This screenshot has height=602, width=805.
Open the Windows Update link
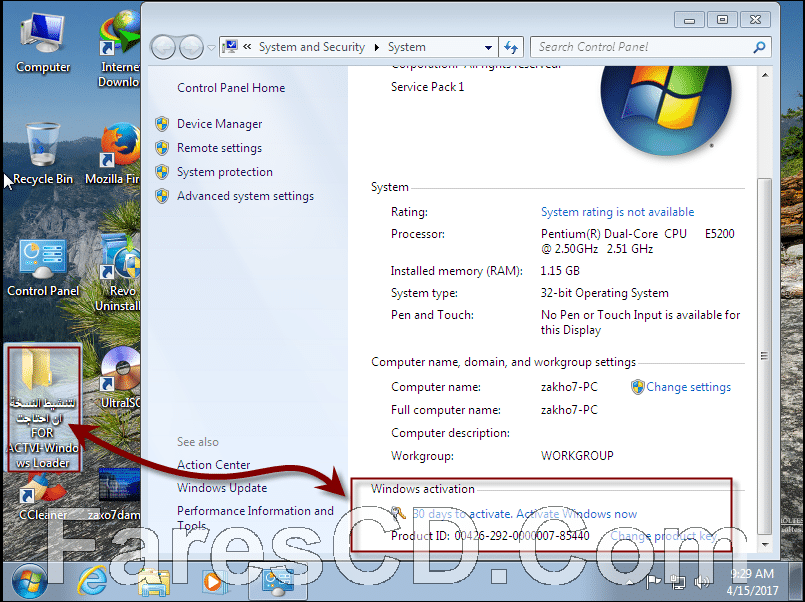222,488
